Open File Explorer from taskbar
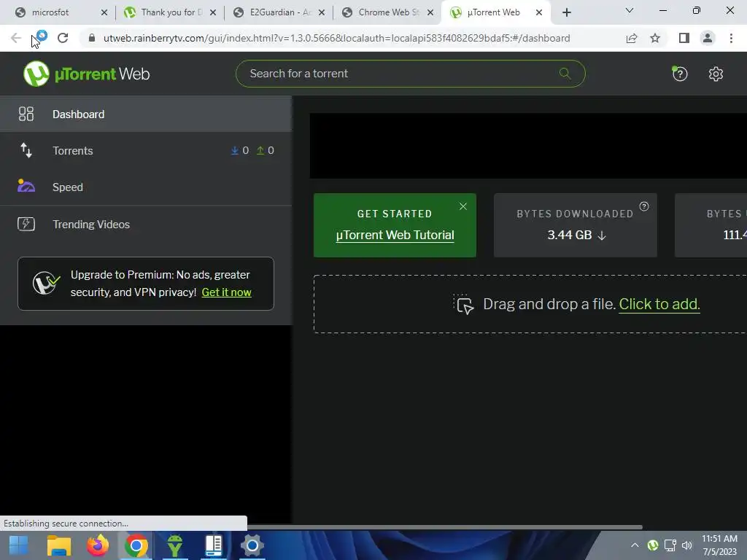 point(59,545)
